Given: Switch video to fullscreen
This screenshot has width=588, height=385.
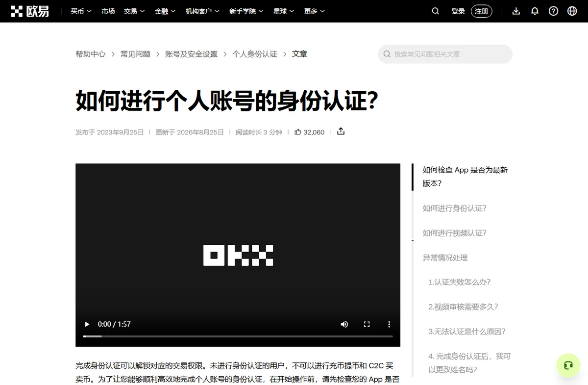Looking at the screenshot, I should click(x=367, y=324).
